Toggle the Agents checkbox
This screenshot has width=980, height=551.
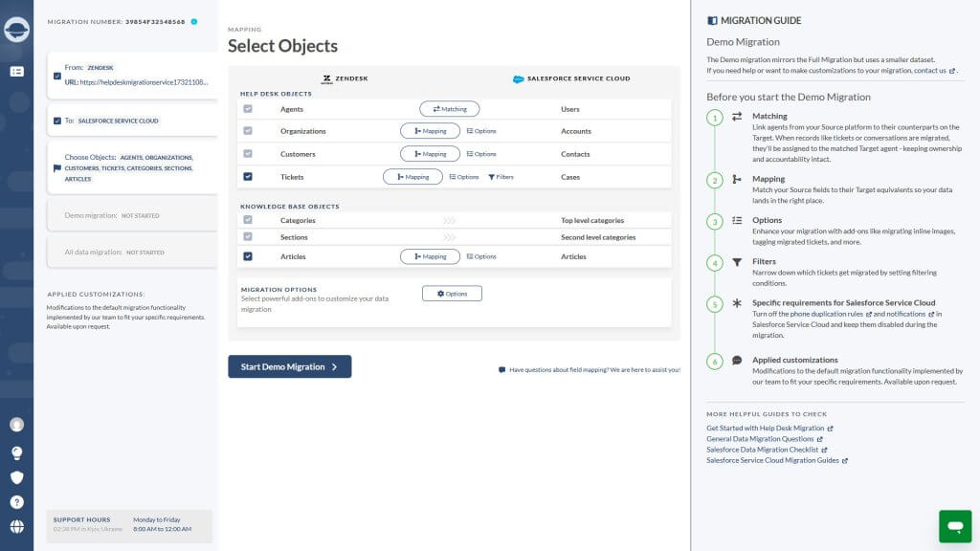[248, 109]
